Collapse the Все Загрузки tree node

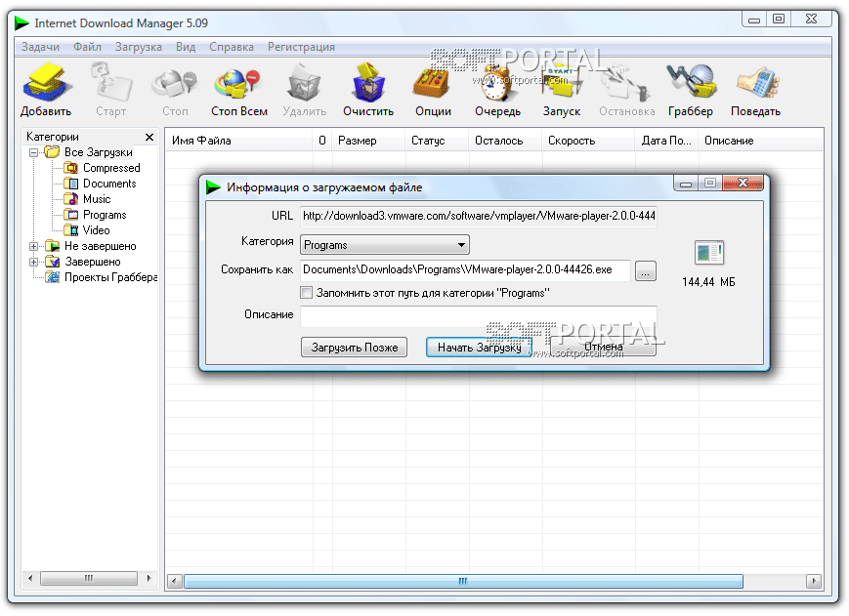coord(33,152)
